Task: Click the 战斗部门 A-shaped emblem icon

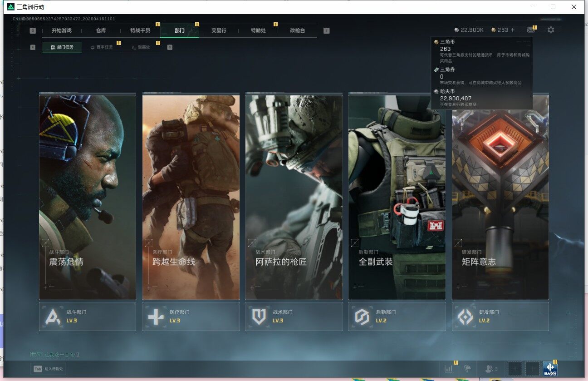Action: click(x=53, y=317)
